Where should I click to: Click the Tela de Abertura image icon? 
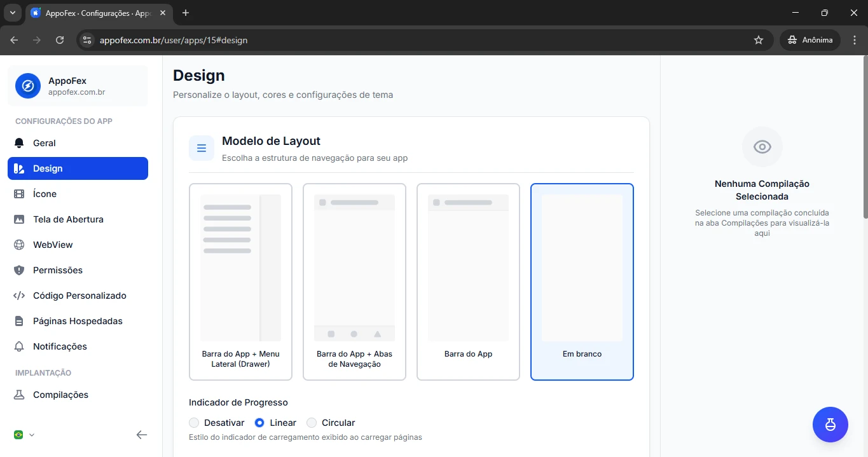[x=19, y=219]
